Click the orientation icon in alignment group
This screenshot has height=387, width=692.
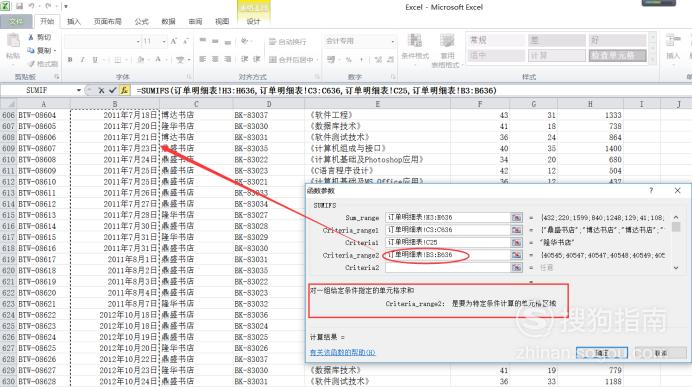click(x=244, y=41)
